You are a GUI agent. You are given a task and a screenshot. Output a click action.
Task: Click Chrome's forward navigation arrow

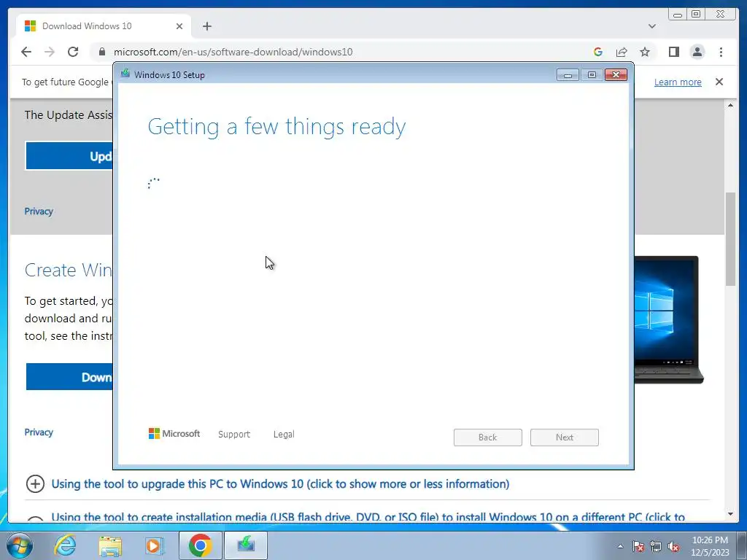point(50,52)
